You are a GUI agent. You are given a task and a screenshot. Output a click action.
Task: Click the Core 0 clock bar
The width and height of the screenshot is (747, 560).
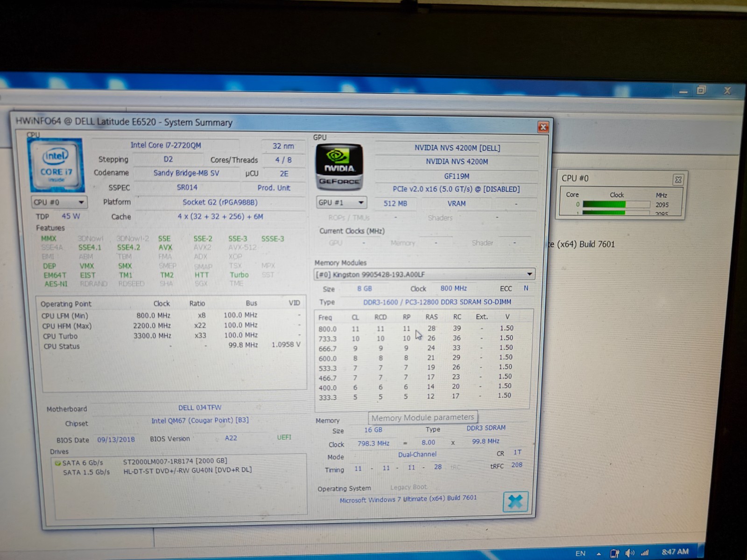[x=616, y=204]
